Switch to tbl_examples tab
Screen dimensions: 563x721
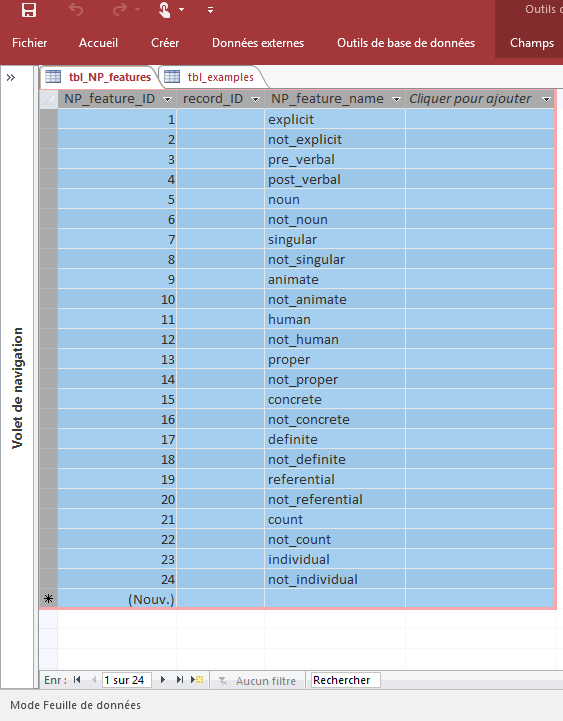click(213, 77)
